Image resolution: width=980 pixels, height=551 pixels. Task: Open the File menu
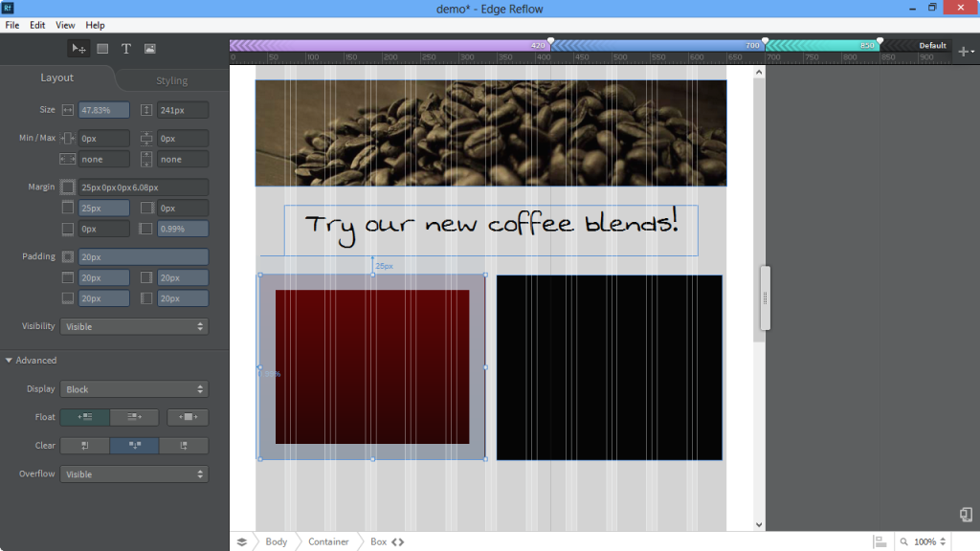coord(11,25)
